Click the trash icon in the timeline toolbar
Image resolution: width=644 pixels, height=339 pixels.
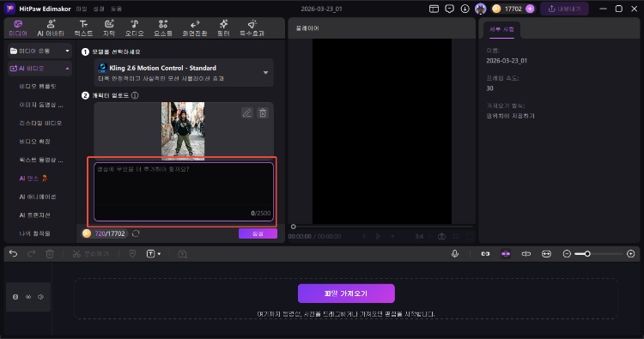[x=50, y=254]
